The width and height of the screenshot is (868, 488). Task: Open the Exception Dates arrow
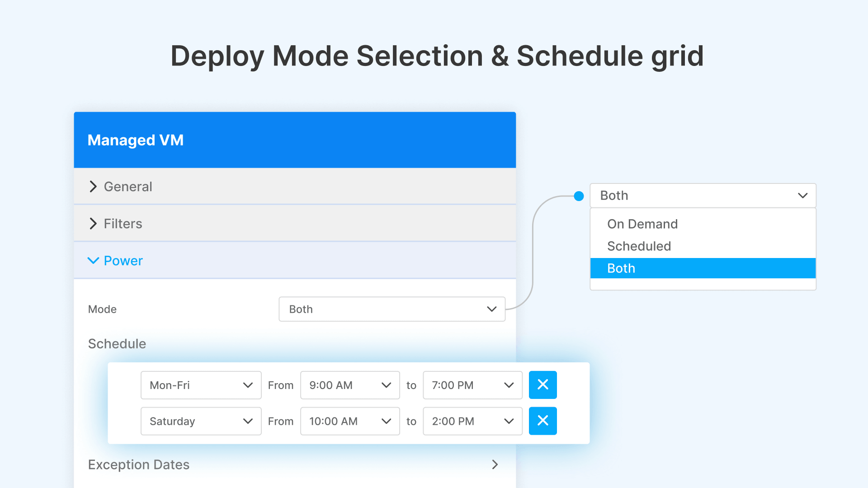click(x=495, y=465)
